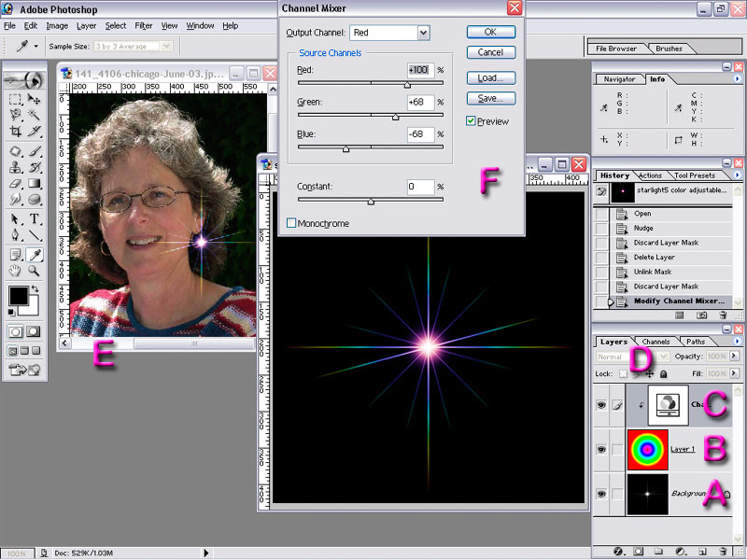The height and width of the screenshot is (560, 747).
Task: Click the Jump to ImageReady icon
Action: coord(24,370)
